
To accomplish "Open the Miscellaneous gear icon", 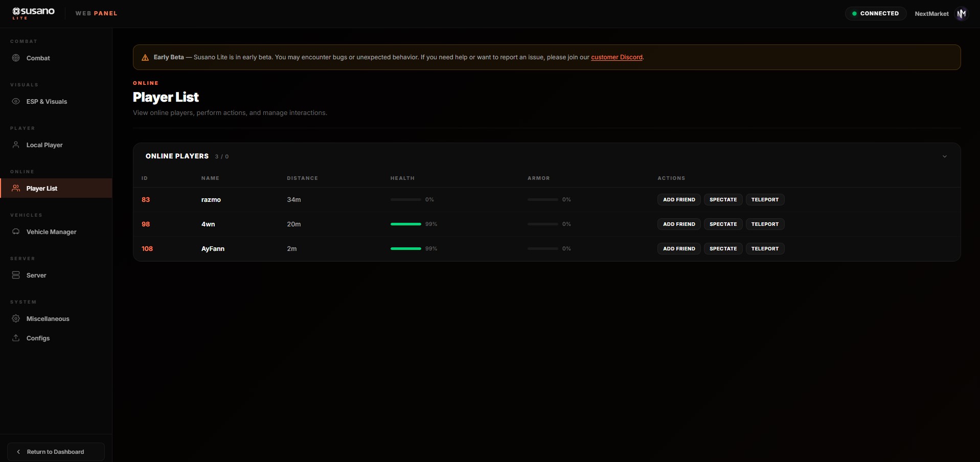I will coord(16,318).
